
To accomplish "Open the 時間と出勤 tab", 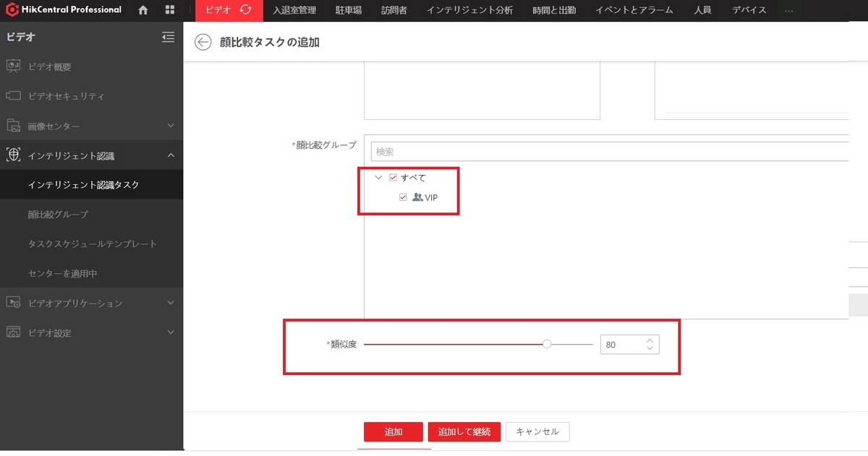I will click(x=554, y=10).
